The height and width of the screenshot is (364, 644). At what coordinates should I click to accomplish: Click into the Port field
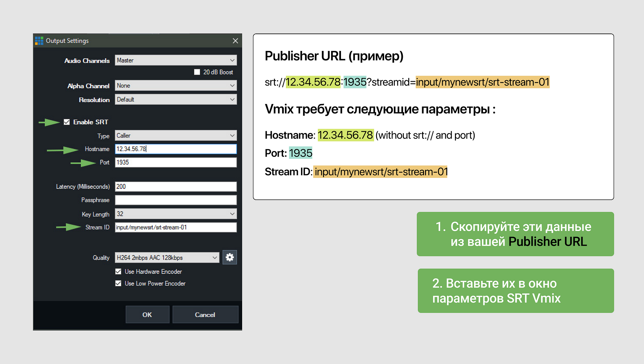(176, 162)
